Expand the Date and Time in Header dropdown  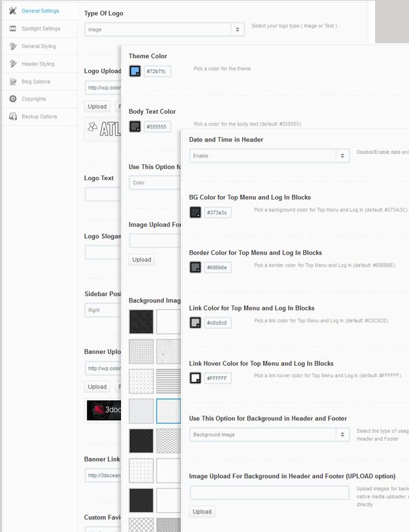pos(269,155)
